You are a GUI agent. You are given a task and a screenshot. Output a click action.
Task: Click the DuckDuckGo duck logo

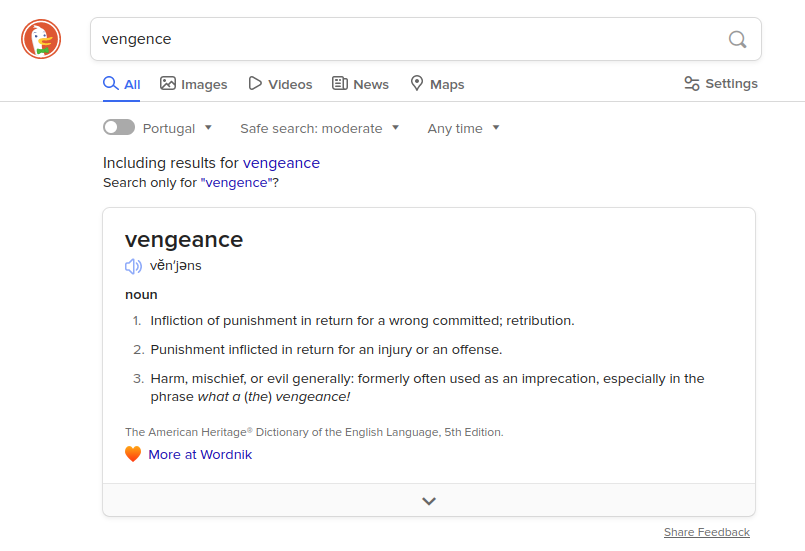coord(41,39)
